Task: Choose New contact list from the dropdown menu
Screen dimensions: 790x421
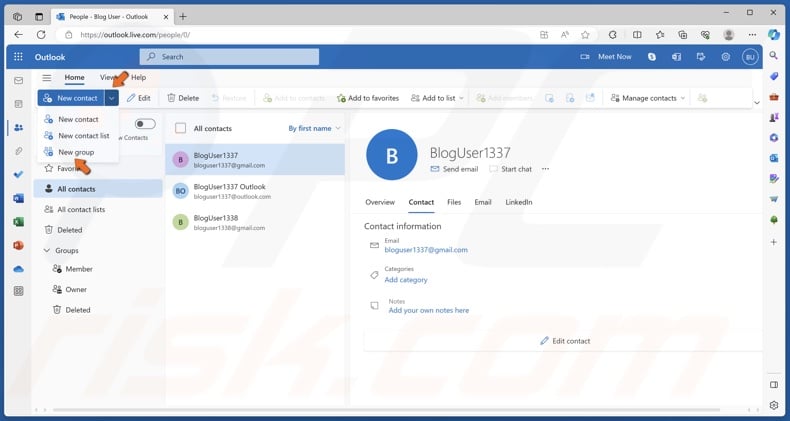Action: 78,135
